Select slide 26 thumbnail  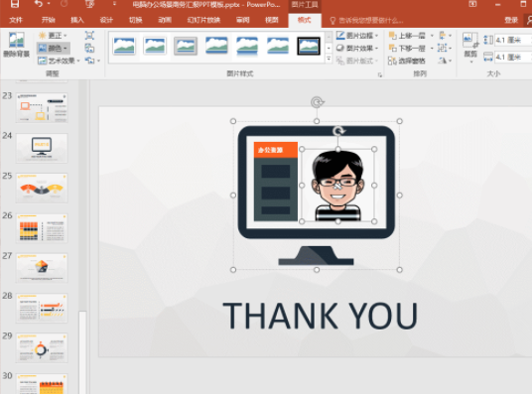(x=42, y=227)
